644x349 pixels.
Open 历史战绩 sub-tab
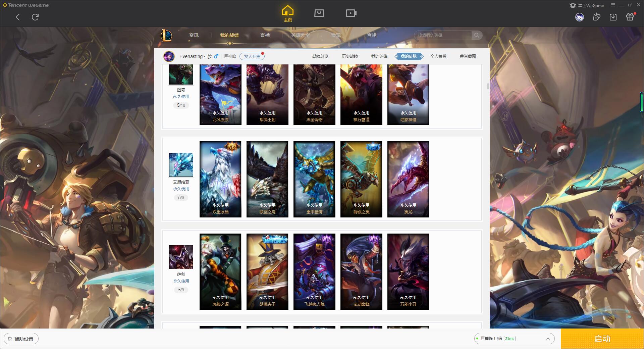pos(350,56)
